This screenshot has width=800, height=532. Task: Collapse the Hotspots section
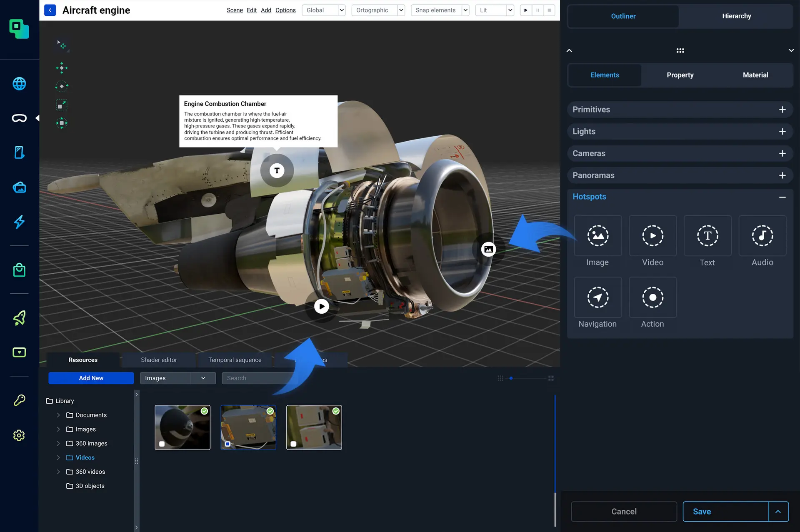[782, 197]
